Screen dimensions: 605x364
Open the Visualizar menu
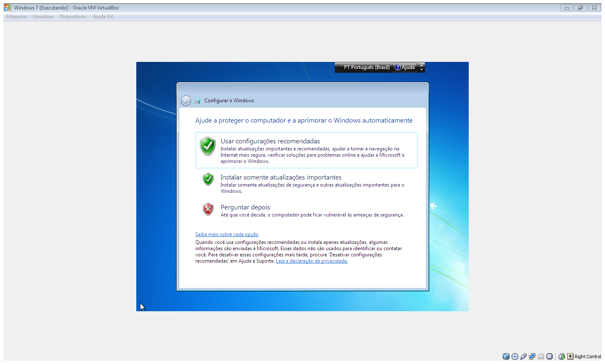tap(43, 17)
